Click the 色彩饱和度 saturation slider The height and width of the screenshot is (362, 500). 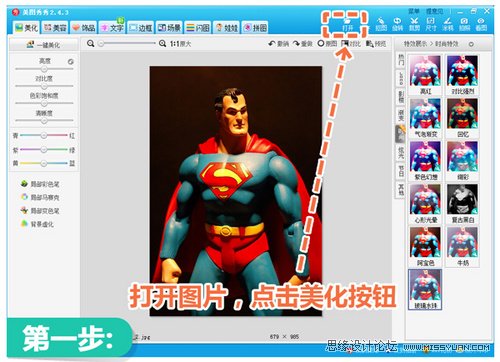coord(44,103)
